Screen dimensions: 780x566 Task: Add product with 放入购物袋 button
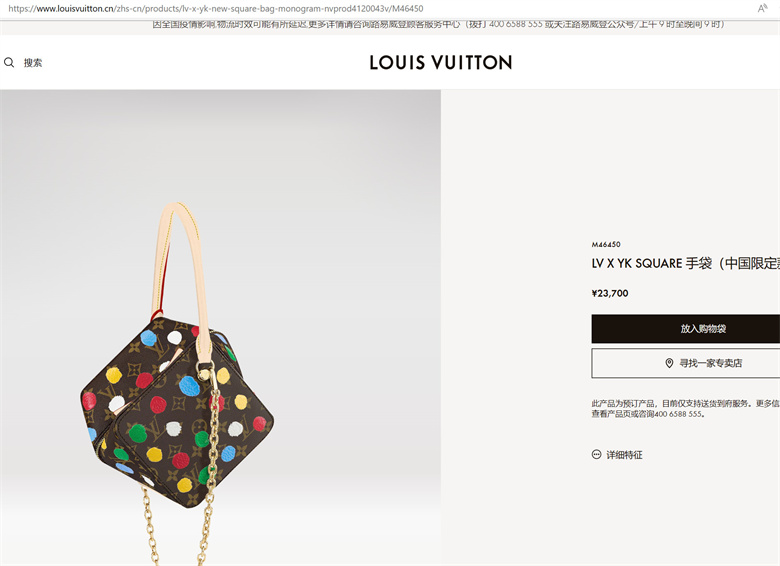click(685, 328)
